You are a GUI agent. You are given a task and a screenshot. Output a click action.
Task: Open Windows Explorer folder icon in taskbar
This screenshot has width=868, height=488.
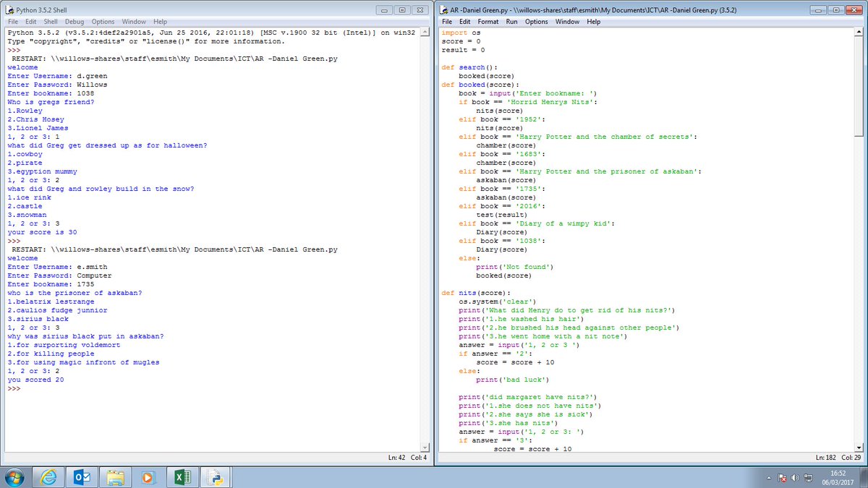point(116,477)
